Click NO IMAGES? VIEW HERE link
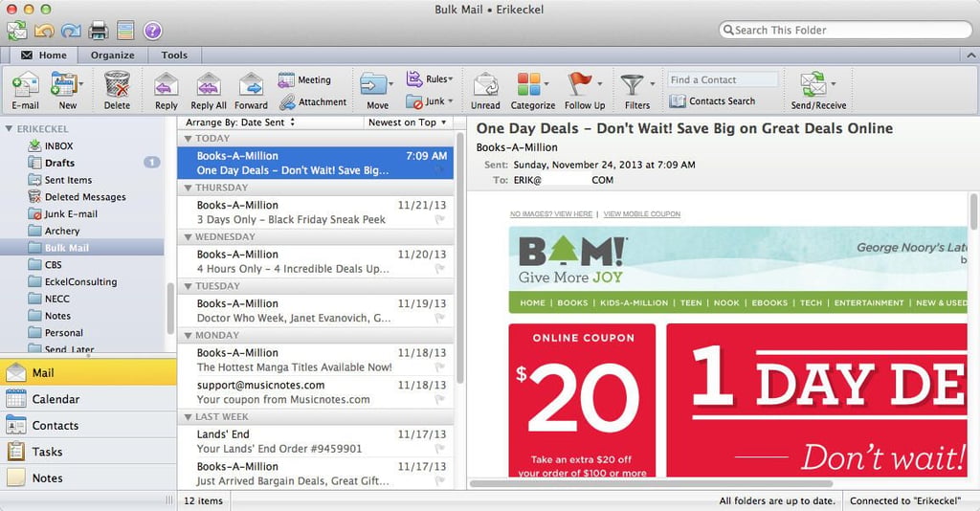Viewport: 980px width, 511px height. 550,214
